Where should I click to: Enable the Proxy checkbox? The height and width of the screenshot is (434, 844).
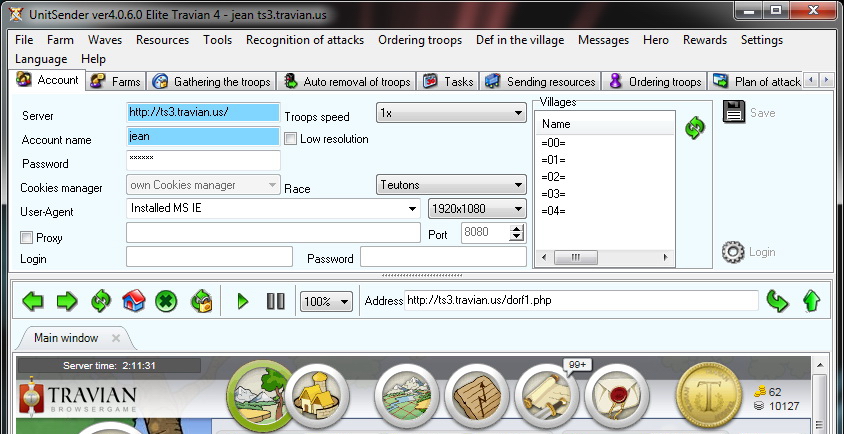click(26, 237)
